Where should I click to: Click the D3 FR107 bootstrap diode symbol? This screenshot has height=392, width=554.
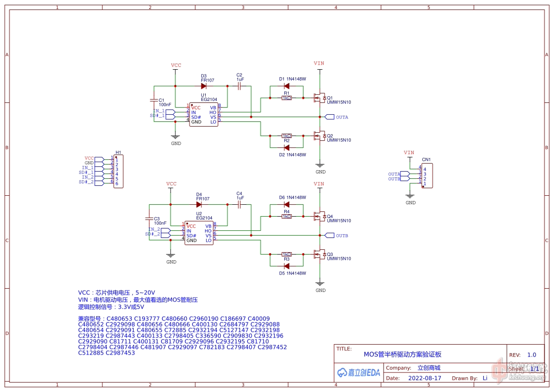204,86
